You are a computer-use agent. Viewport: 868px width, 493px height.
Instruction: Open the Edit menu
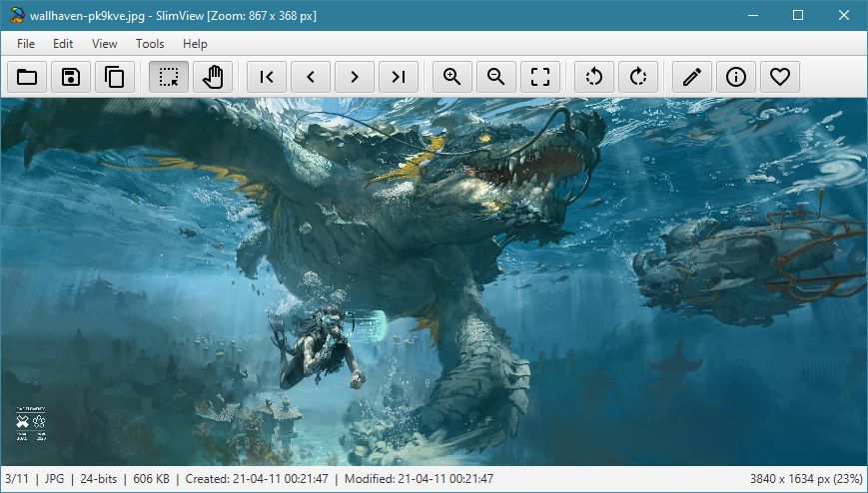[x=63, y=44]
